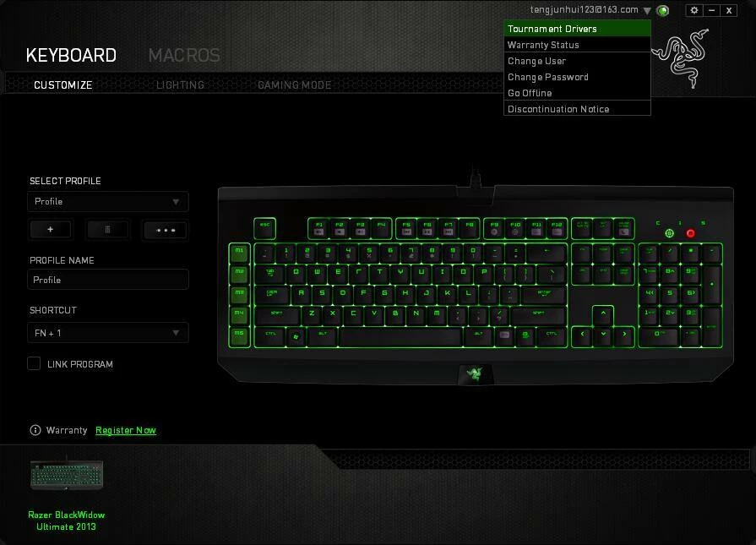Click the Register Now warranty link
The height and width of the screenshot is (545, 756).
click(126, 430)
